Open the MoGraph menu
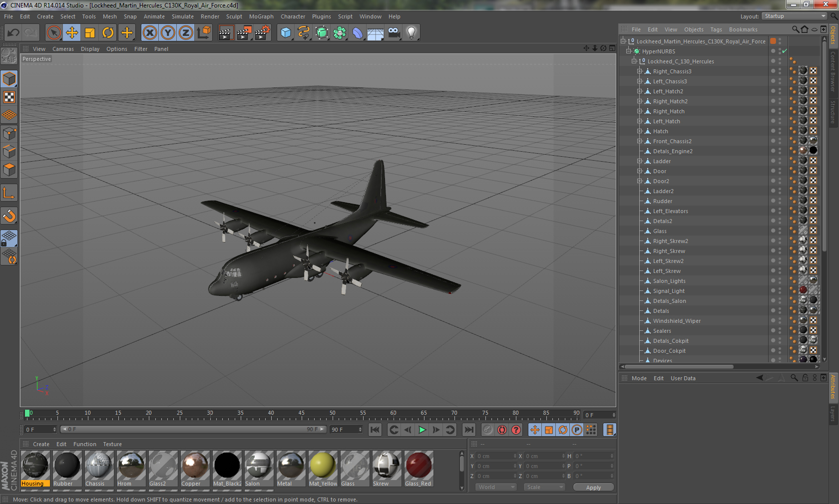 click(x=261, y=16)
